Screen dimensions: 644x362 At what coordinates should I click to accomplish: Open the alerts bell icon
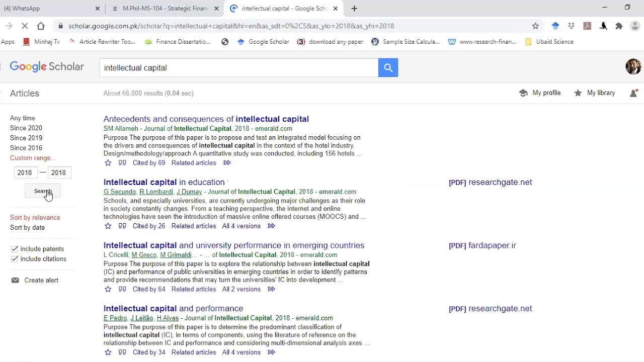pyautogui.click(x=633, y=93)
